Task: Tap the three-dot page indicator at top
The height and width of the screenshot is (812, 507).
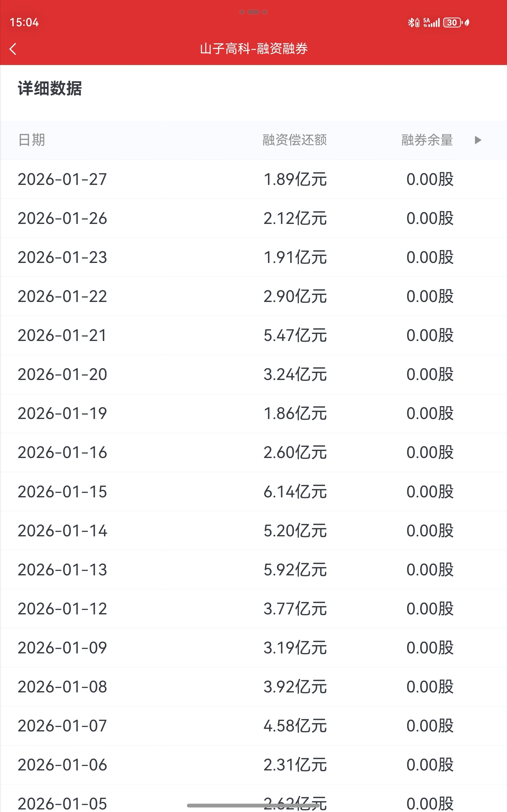Action: tap(253, 12)
